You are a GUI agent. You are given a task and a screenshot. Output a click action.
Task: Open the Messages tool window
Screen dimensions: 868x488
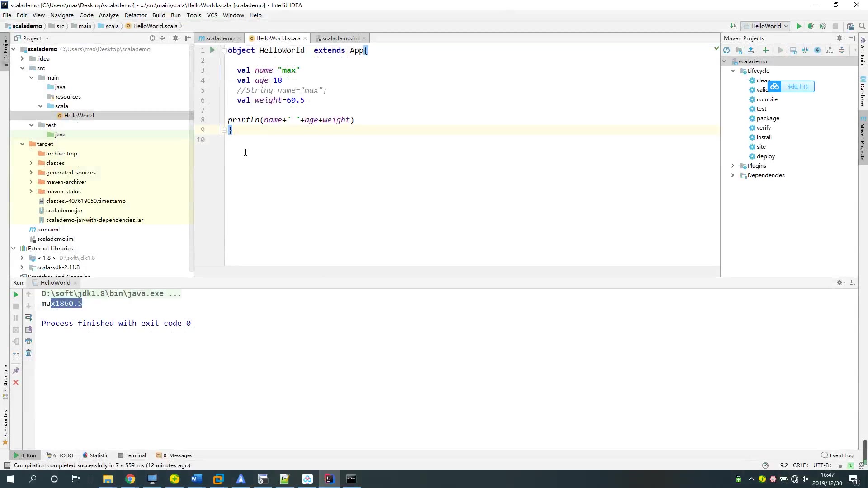(x=174, y=455)
